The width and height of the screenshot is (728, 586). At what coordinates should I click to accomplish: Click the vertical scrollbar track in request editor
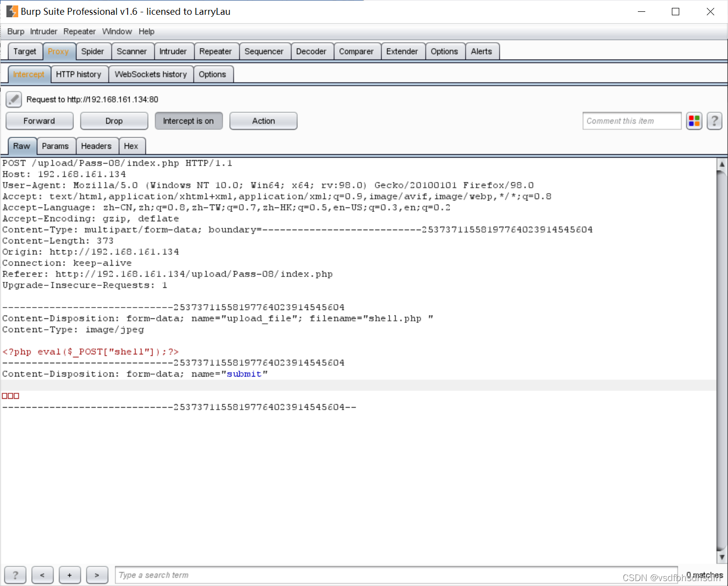[722, 360]
